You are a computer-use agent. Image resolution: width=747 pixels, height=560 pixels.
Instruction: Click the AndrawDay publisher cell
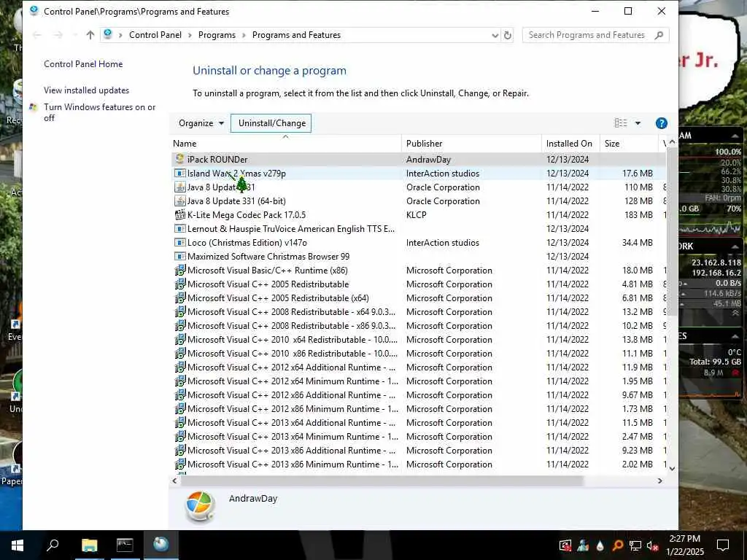(x=428, y=160)
